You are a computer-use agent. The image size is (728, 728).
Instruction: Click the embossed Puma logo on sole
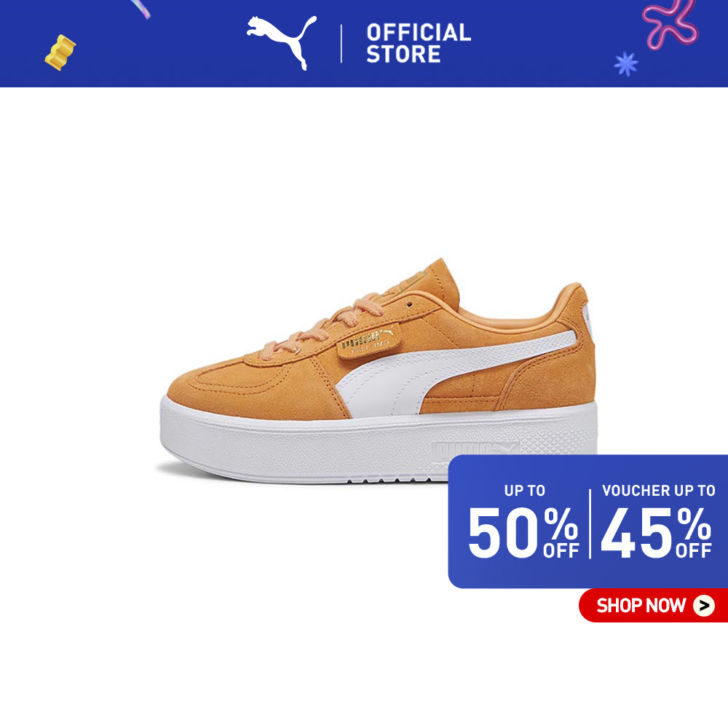[475, 451]
